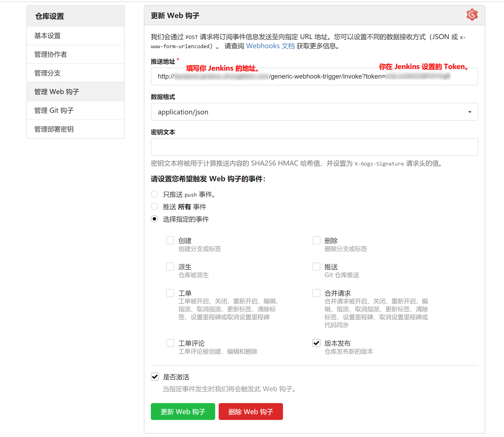Click the Gogs logo icon in header

(x=472, y=15)
